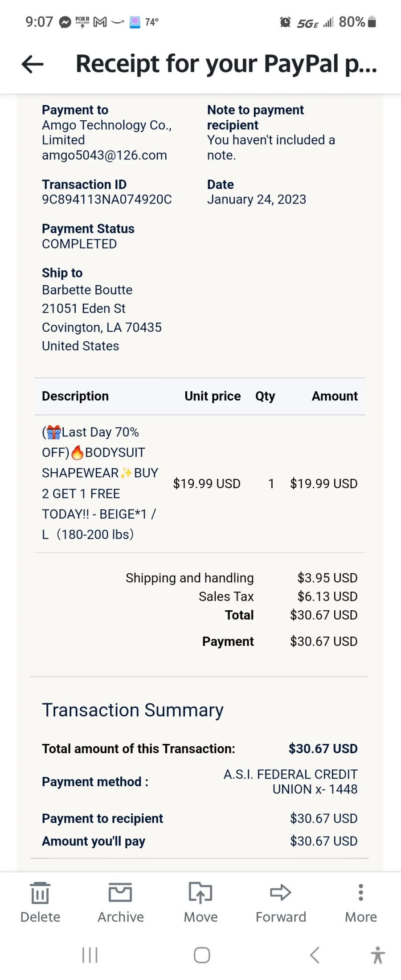This screenshot has width=401, height=980.
Task: Tap the Messenger notification icon in status bar
Action: tap(65, 22)
